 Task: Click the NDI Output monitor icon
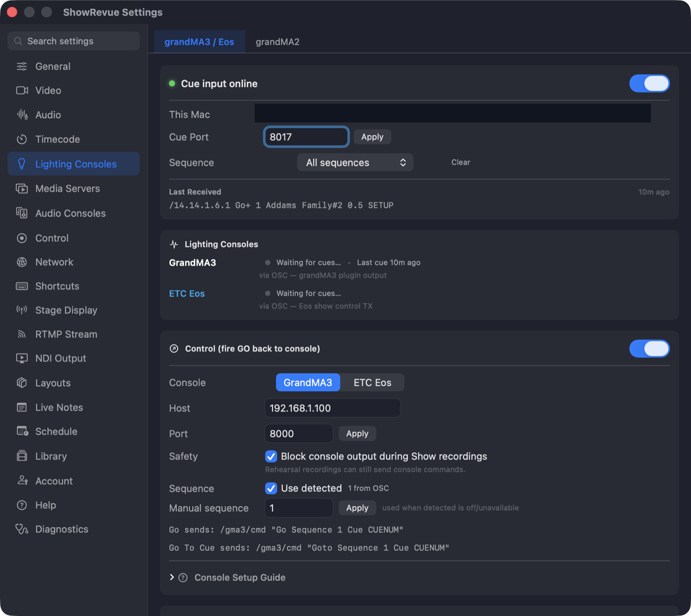click(22, 358)
